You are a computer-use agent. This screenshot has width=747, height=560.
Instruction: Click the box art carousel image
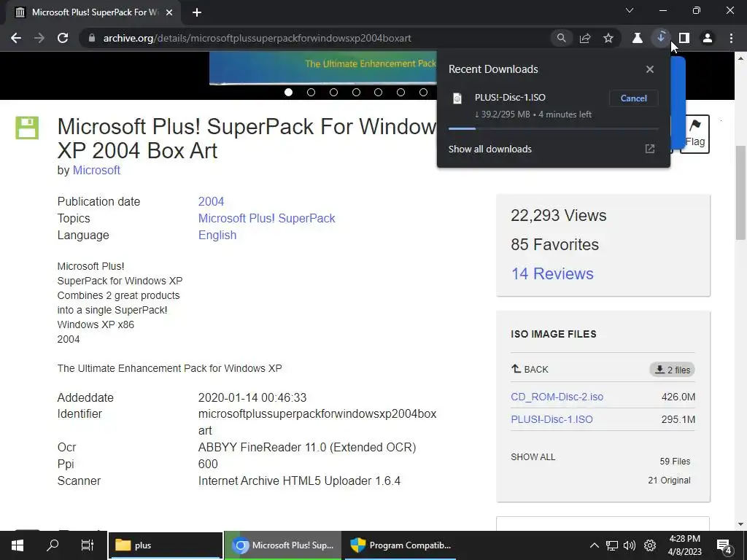[x=323, y=68]
